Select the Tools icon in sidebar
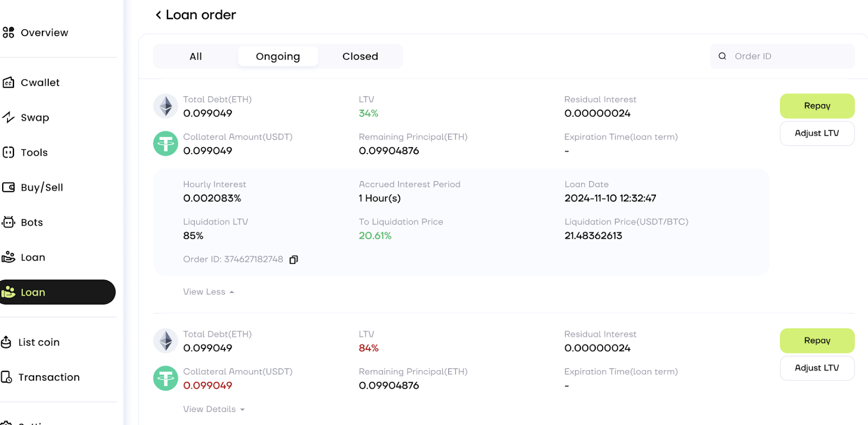Viewport: 868px width, 425px height. [8, 153]
